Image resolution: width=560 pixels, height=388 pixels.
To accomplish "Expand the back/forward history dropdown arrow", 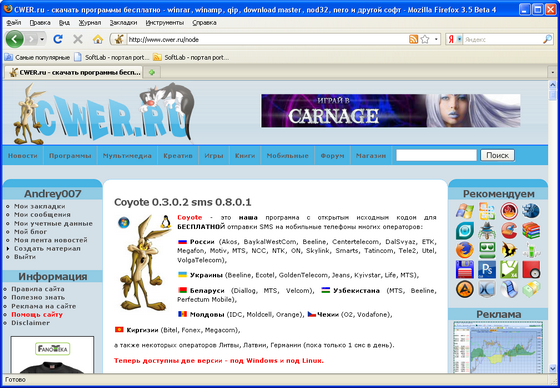I will click(42, 39).
